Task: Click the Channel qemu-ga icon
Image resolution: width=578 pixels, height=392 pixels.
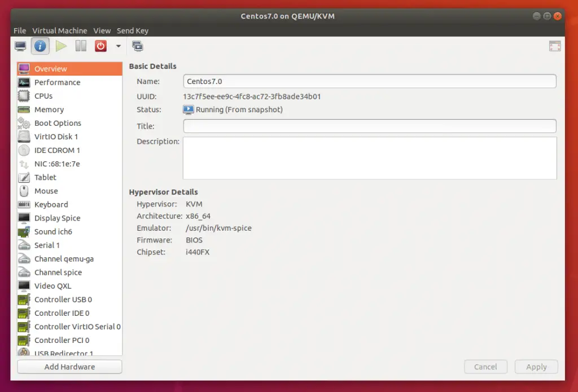Action: [x=24, y=259]
